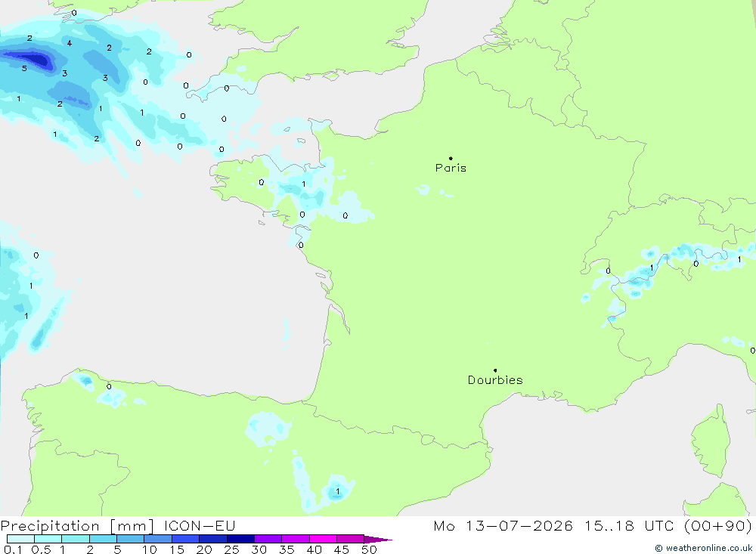Image resolution: width=756 pixels, height=554 pixels.
Task: Click the above-50 mm legend arrow tip
Action: [379, 540]
